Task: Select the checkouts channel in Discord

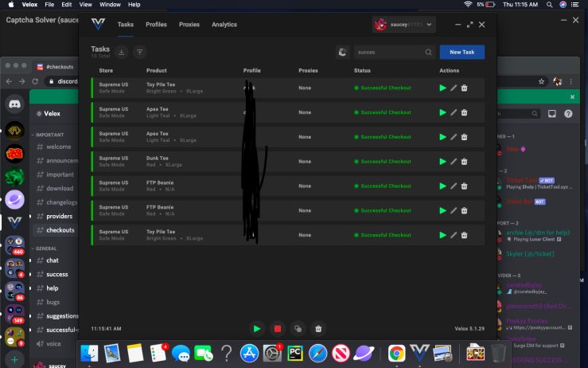Action: click(x=55, y=230)
